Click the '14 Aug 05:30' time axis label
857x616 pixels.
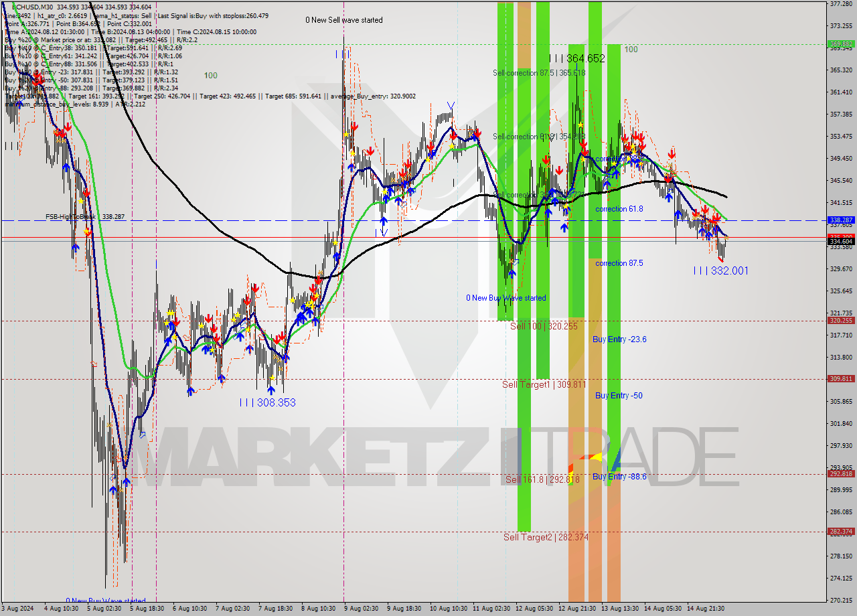click(x=663, y=609)
